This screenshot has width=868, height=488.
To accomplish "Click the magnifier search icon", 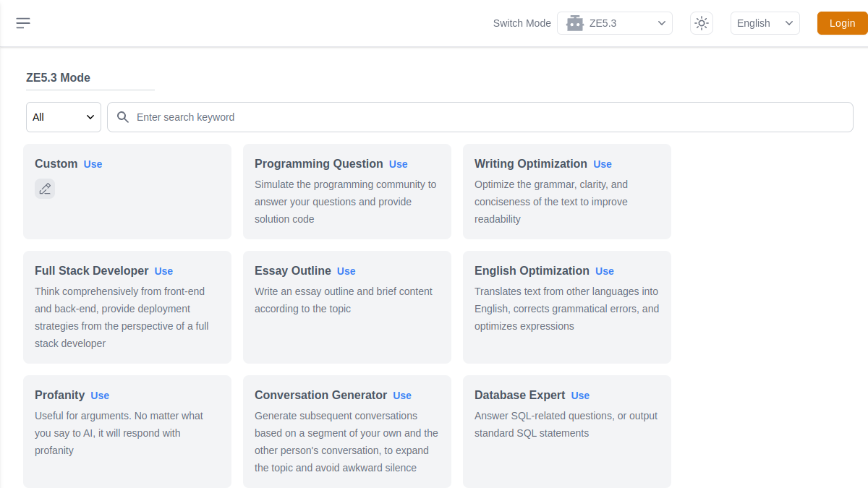I will [x=123, y=117].
